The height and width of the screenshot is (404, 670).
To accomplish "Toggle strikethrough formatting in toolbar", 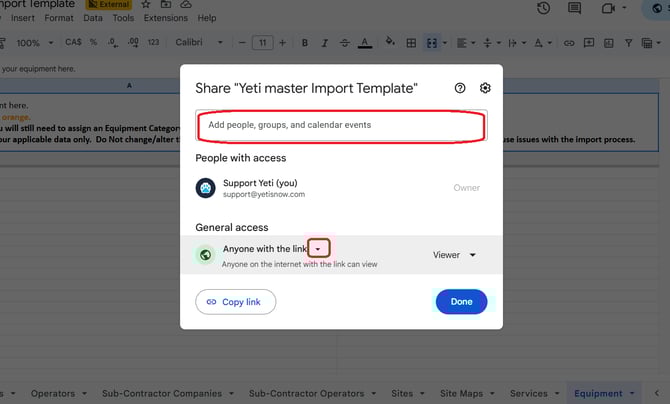I will tap(343, 43).
